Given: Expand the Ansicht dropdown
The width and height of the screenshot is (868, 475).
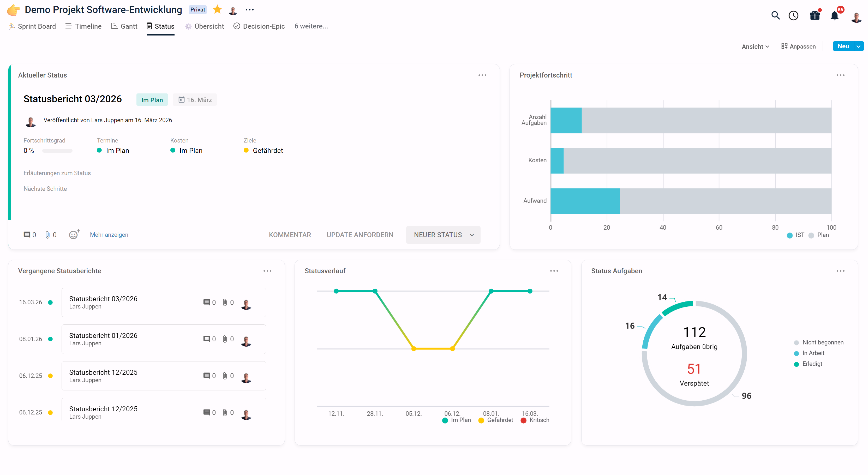Looking at the screenshot, I should (755, 46).
